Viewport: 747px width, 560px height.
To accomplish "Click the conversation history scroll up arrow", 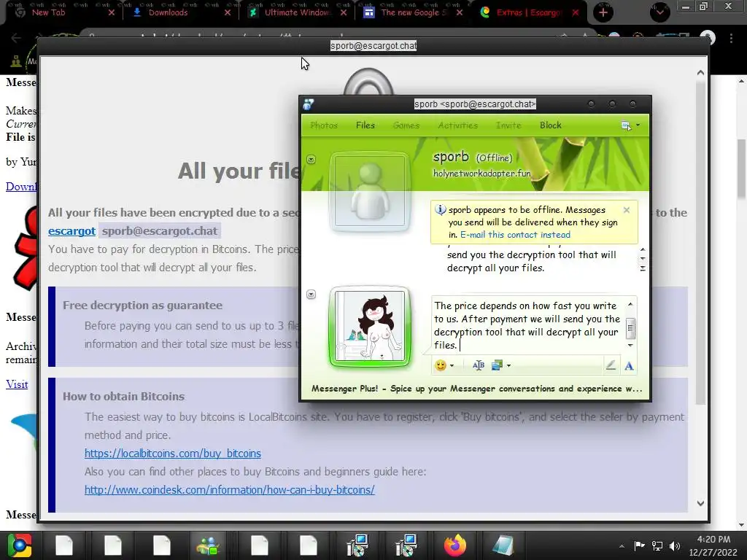I will [x=643, y=250].
